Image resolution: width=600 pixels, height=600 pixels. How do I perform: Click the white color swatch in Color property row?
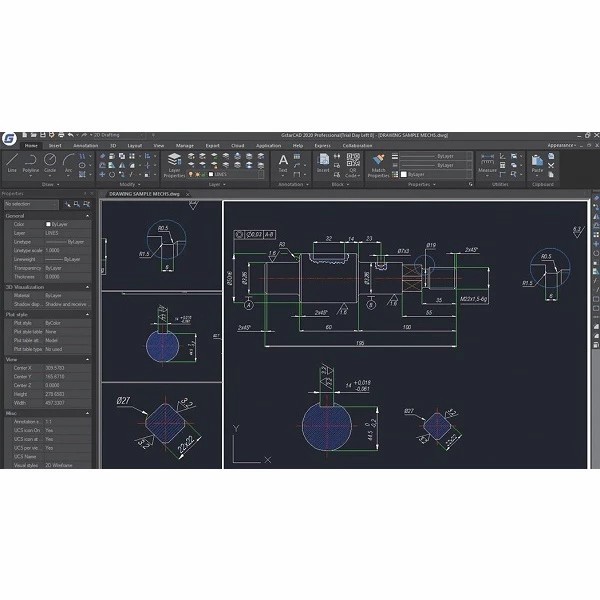(48, 224)
